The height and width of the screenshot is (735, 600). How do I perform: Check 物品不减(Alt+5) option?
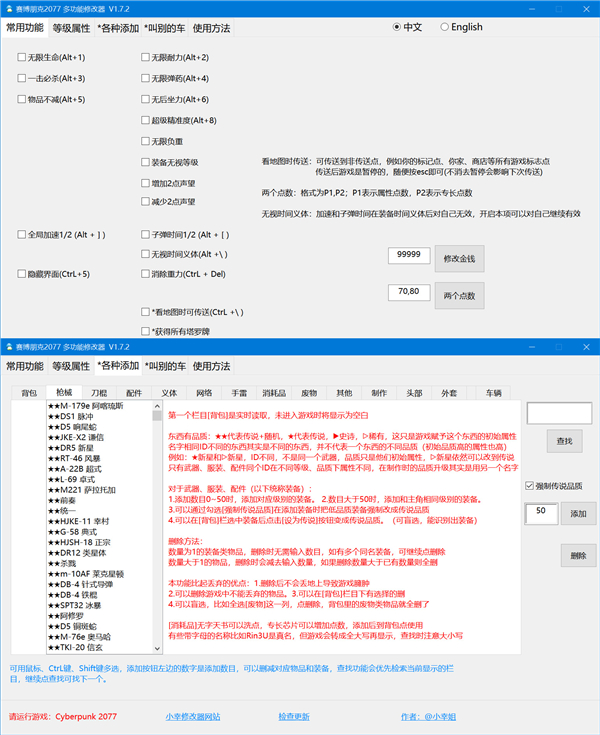[x=22, y=99]
